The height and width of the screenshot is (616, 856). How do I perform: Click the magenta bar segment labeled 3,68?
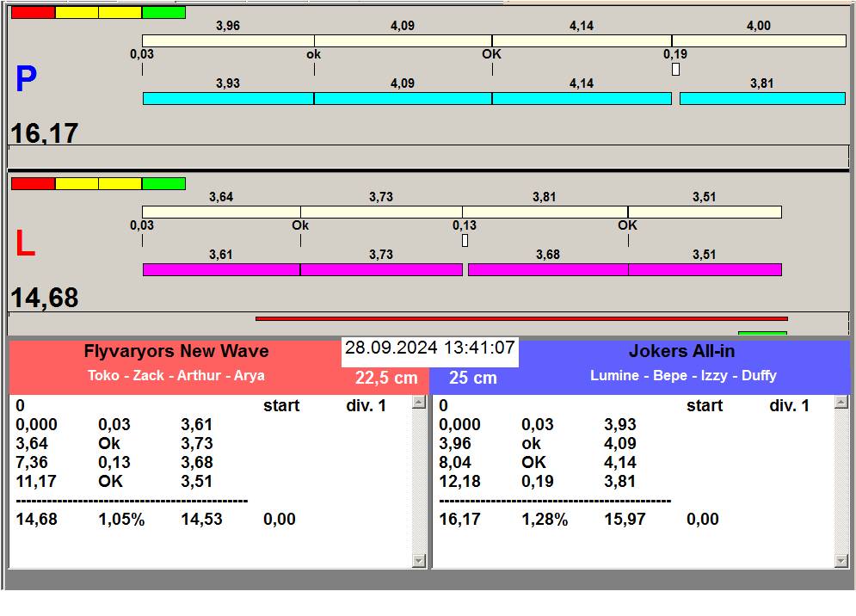(548, 269)
